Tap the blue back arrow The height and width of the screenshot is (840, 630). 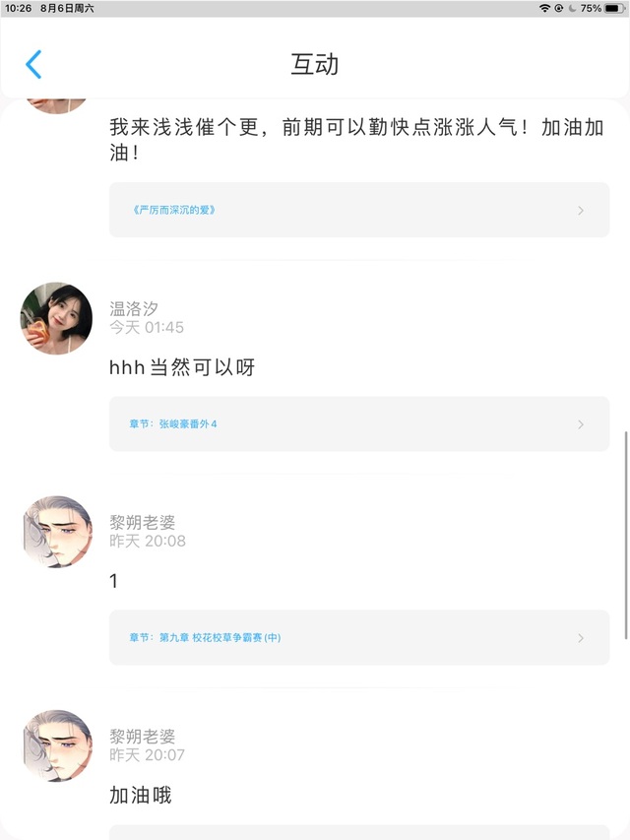click(33, 64)
